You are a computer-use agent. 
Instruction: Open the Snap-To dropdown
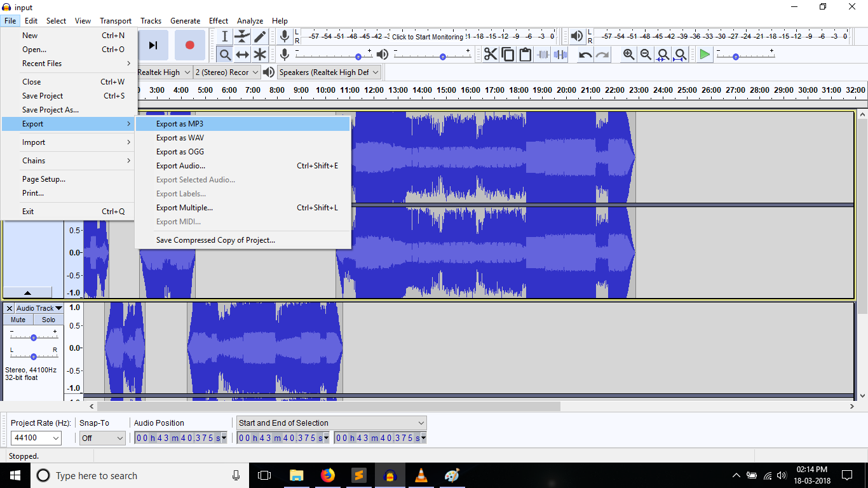click(x=102, y=438)
